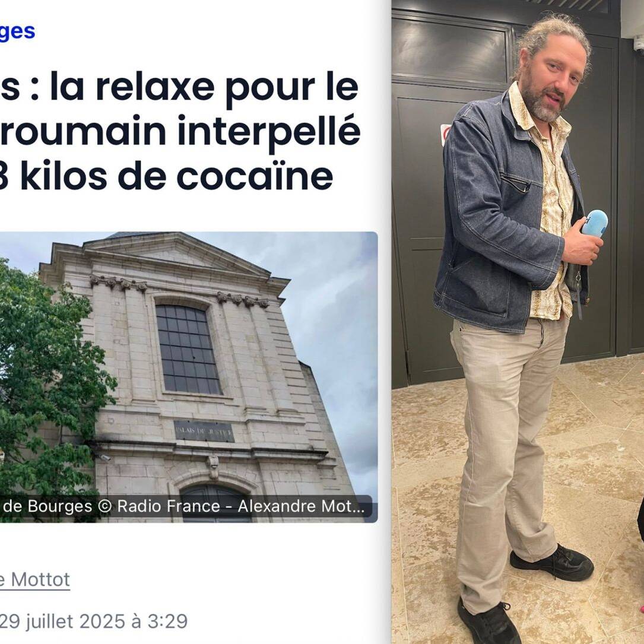Click the word "cocaïne" in the headline
Image resolution: width=644 pixels, height=644 pixels.
click(255, 176)
